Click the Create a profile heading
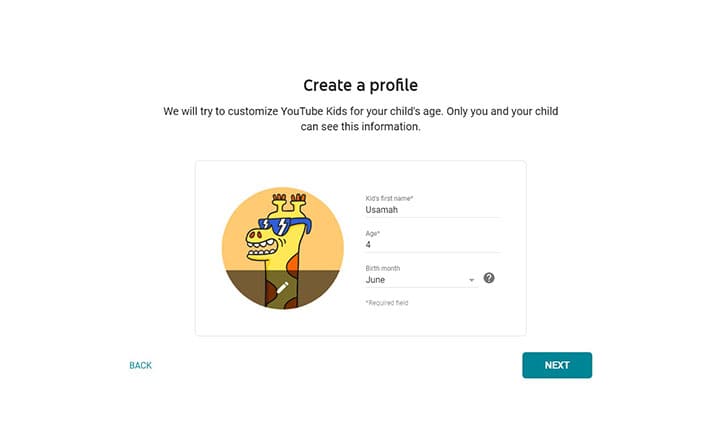This screenshot has width=720, height=430. [x=360, y=85]
